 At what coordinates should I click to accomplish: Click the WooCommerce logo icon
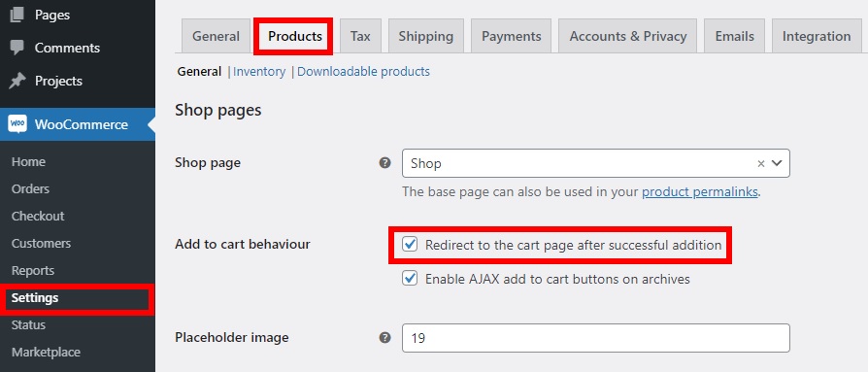coord(17,124)
